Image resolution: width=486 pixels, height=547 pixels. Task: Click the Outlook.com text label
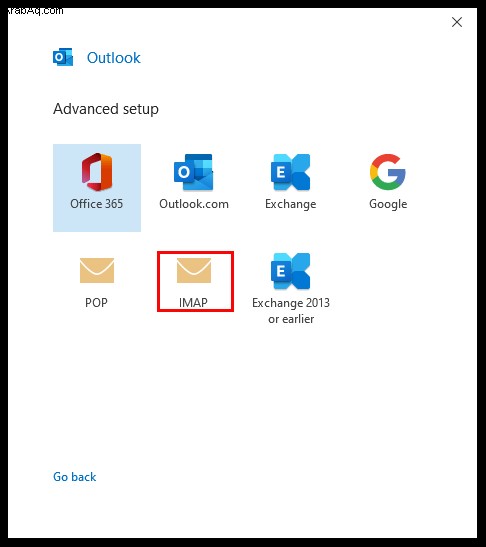pos(194,204)
